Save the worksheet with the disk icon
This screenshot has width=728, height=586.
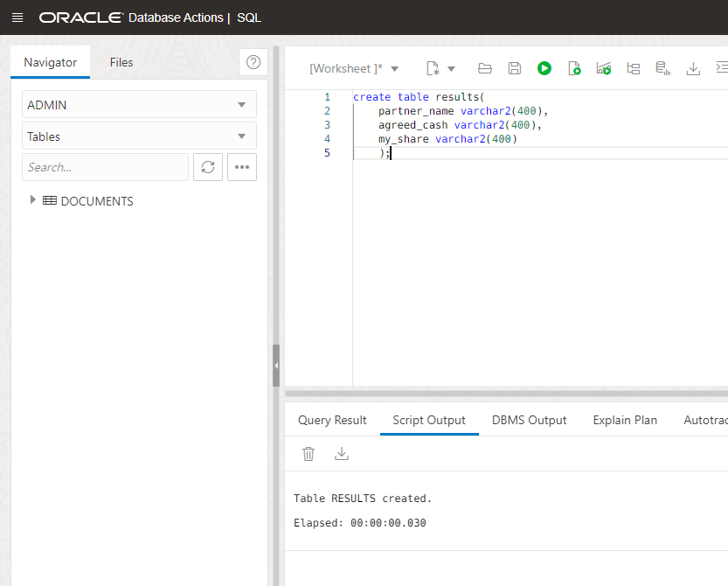coord(515,68)
